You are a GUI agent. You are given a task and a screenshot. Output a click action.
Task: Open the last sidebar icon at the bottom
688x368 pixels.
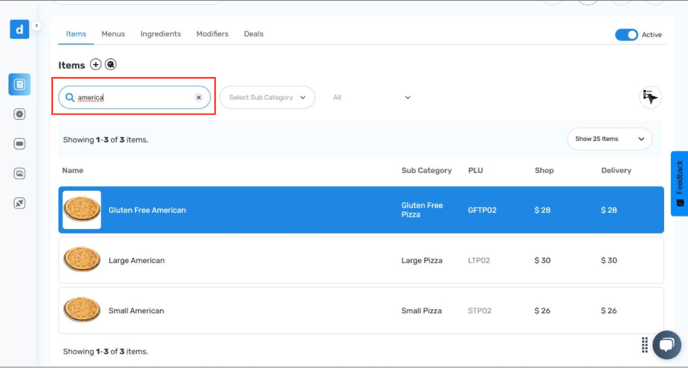[19, 203]
